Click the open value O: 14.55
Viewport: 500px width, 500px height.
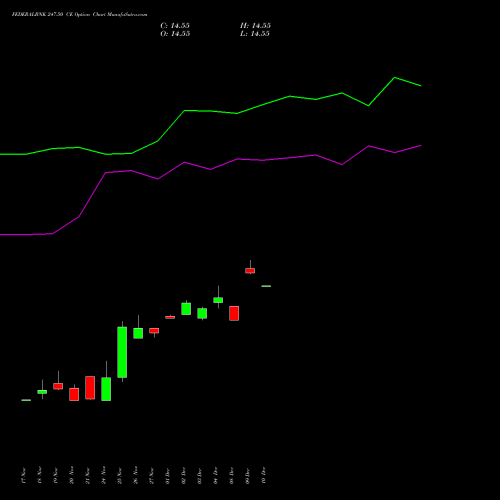(x=175, y=34)
